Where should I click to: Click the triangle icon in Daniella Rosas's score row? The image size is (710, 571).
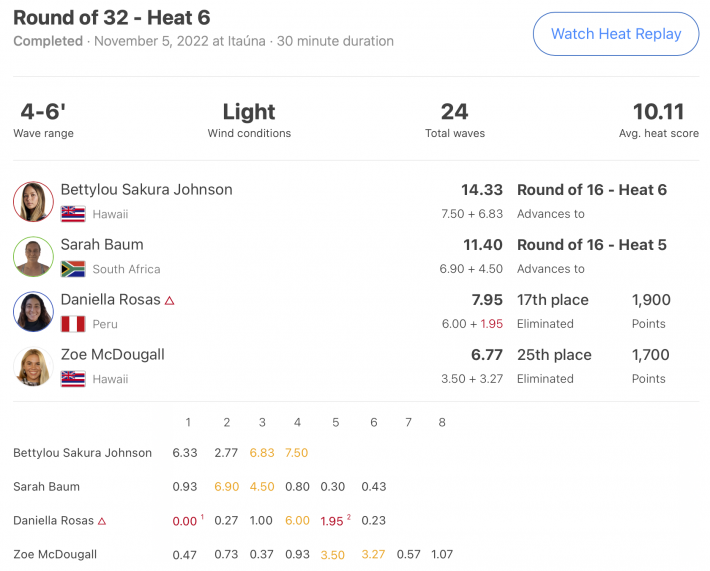[x=102, y=521]
